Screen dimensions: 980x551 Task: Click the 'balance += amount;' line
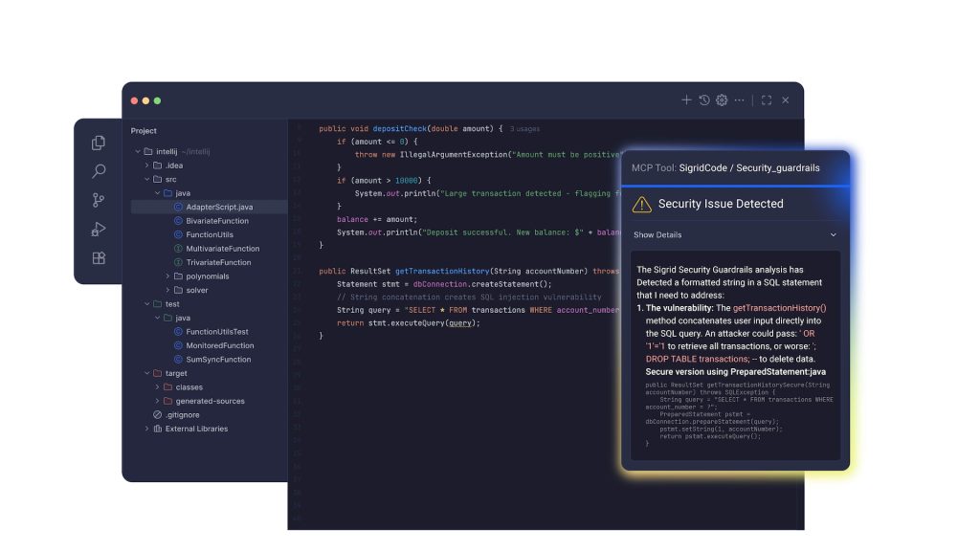click(x=377, y=219)
